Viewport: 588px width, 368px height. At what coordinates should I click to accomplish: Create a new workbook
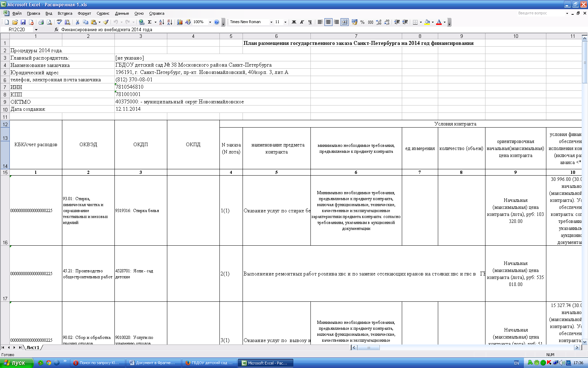(7, 22)
